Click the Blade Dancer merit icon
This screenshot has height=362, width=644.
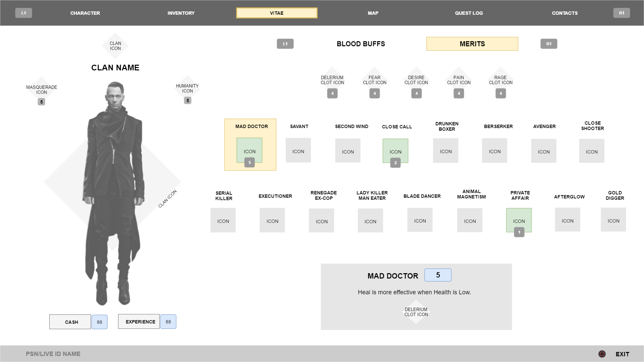tap(420, 220)
